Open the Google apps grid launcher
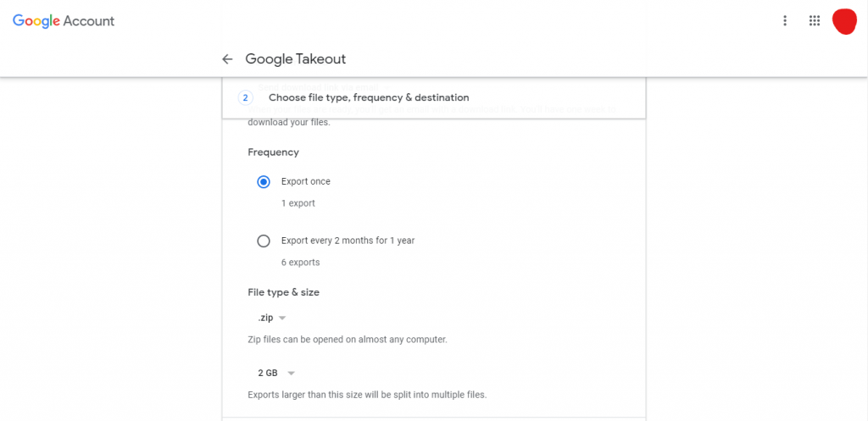This screenshot has width=868, height=421. (814, 21)
